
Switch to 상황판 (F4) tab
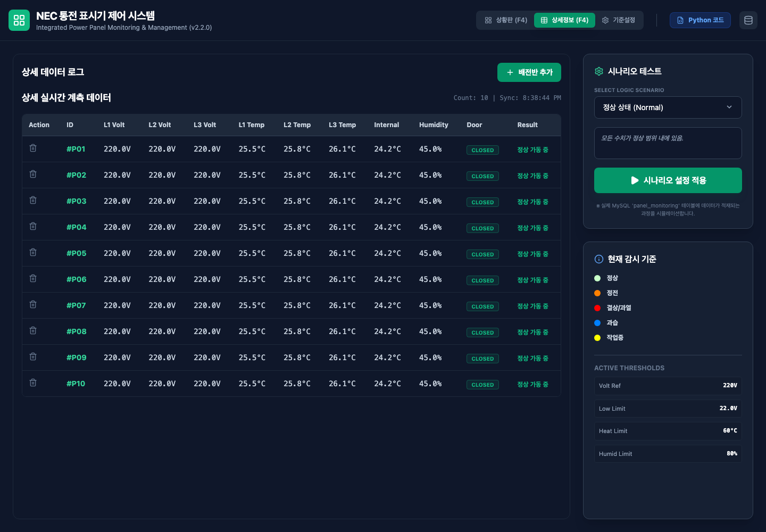pos(506,20)
